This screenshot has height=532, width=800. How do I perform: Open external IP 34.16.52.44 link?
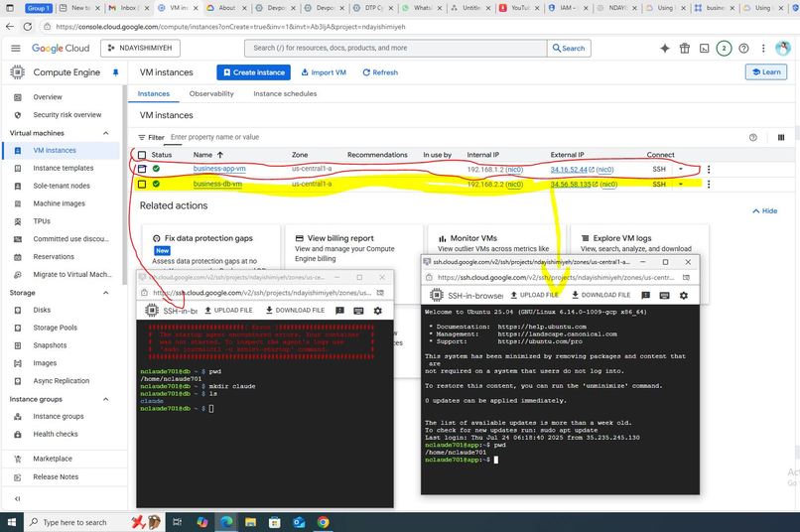click(569, 170)
